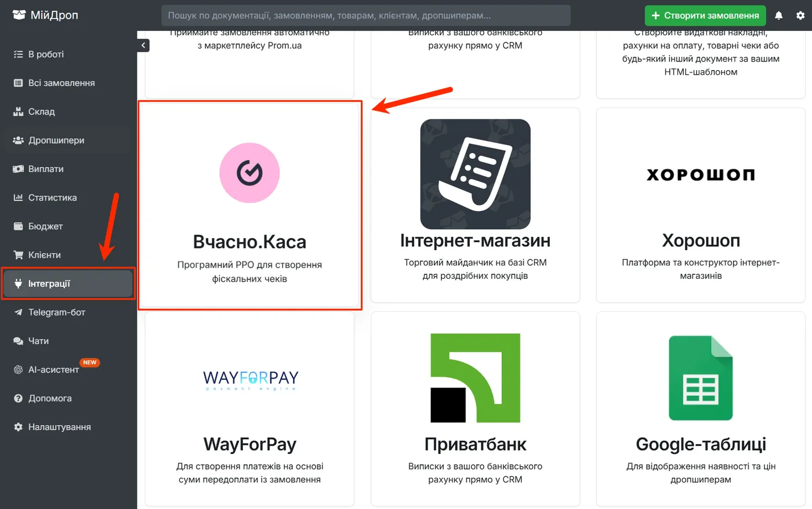Click the Google Sheets icon

pos(701,378)
